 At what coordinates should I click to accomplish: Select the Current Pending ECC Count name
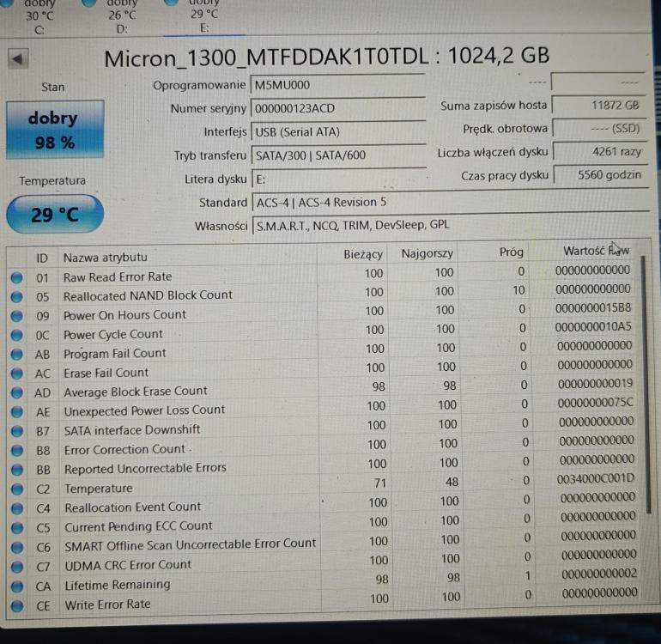click(x=138, y=526)
